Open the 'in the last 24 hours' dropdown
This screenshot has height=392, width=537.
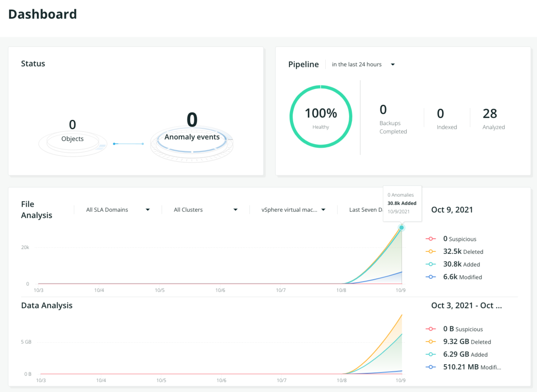[x=363, y=64]
